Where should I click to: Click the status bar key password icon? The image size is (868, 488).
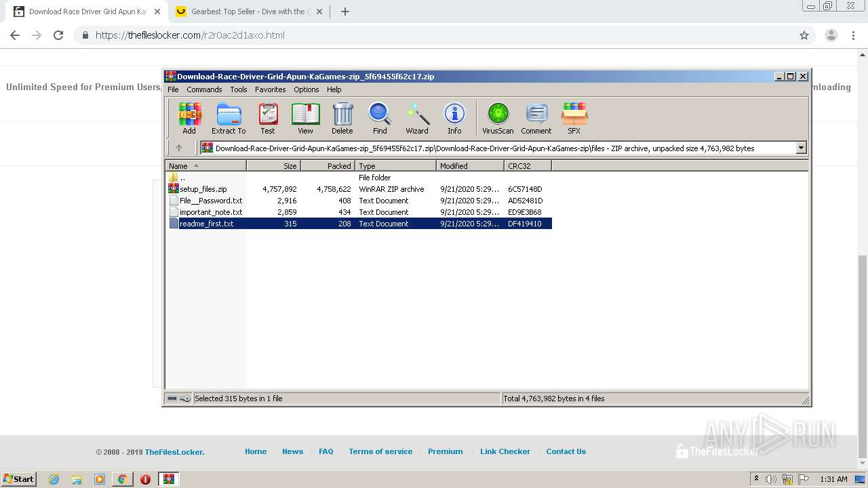click(x=185, y=399)
